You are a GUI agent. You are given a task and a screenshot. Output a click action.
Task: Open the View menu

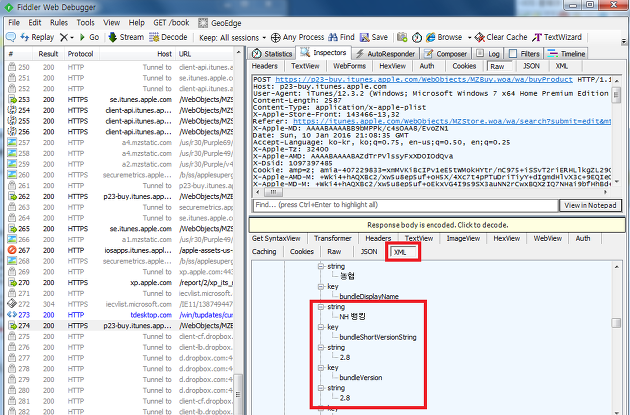click(111, 23)
